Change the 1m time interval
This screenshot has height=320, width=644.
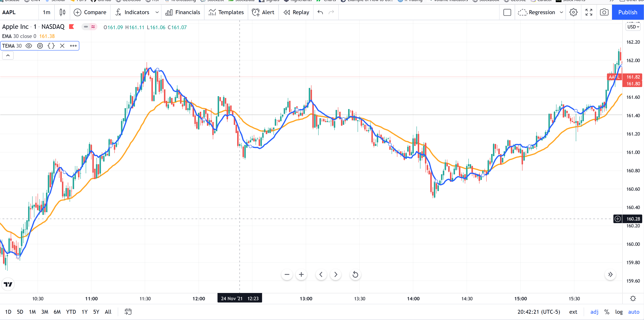pos(47,12)
